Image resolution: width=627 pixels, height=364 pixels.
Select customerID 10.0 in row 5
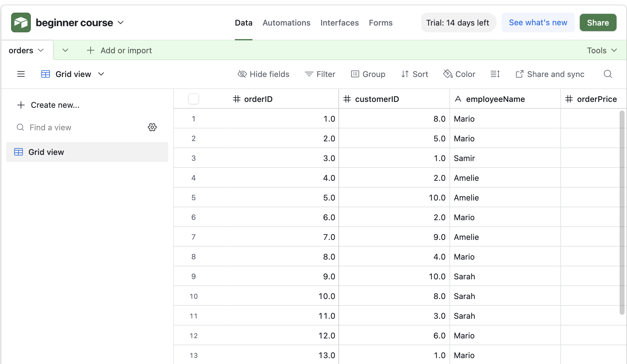pyautogui.click(x=394, y=197)
